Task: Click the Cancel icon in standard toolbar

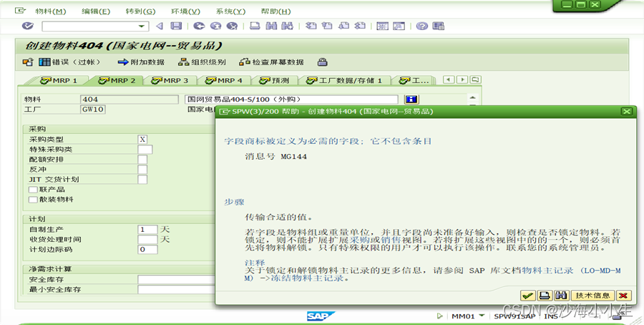Action: (x=232, y=26)
